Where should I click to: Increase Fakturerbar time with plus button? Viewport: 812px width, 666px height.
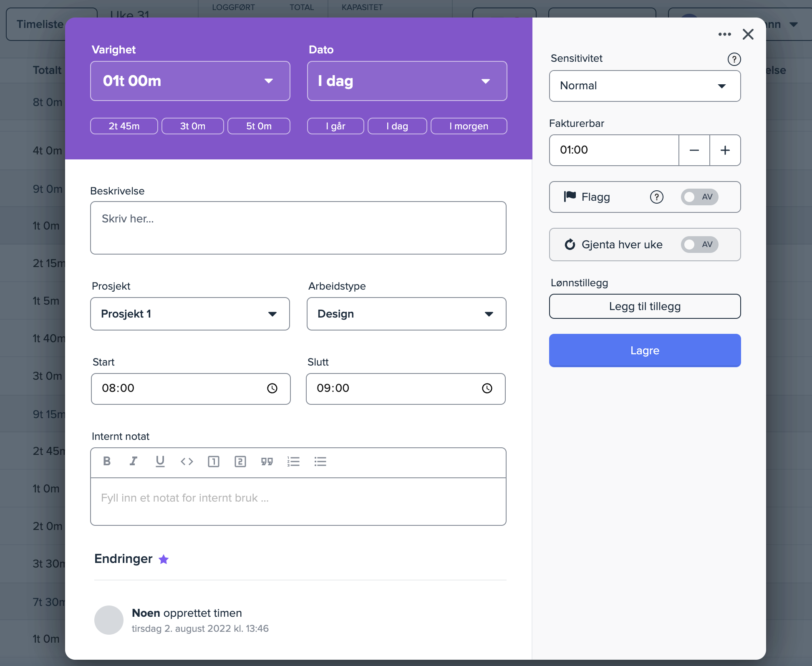click(x=725, y=150)
